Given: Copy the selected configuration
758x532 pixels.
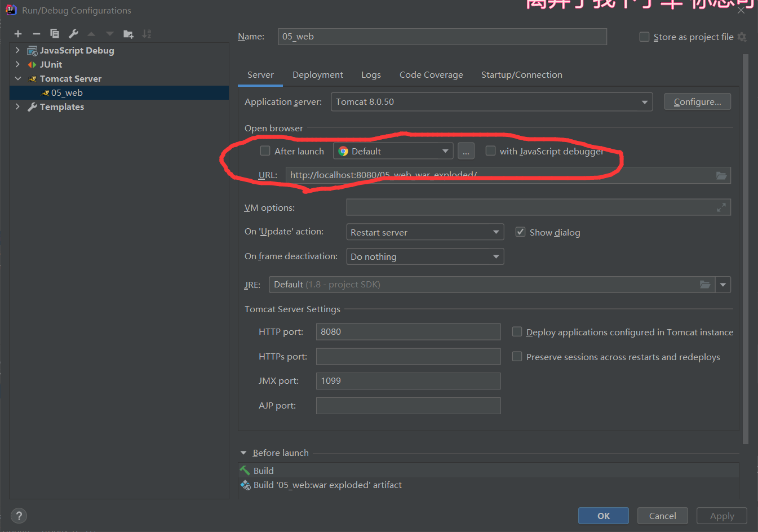Looking at the screenshot, I should coord(55,34).
